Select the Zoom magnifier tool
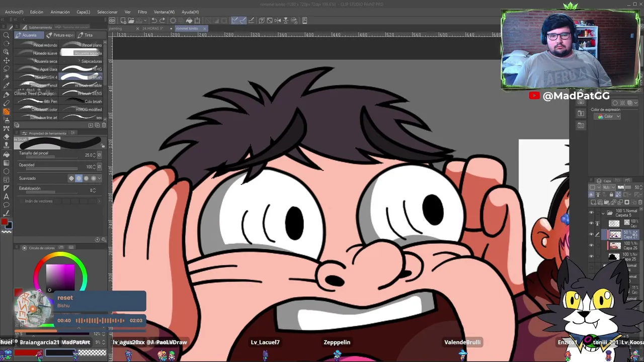The height and width of the screenshot is (362, 644). click(x=7, y=35)
